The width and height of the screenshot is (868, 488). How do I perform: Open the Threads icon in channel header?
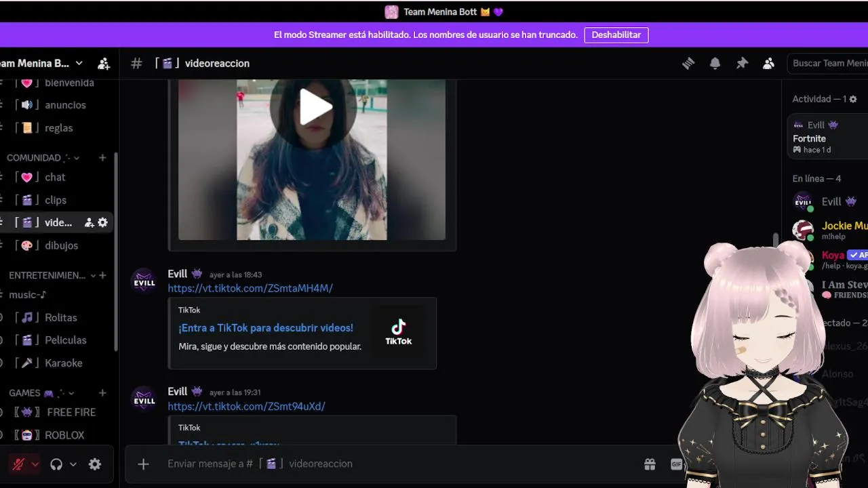(688, 63)
